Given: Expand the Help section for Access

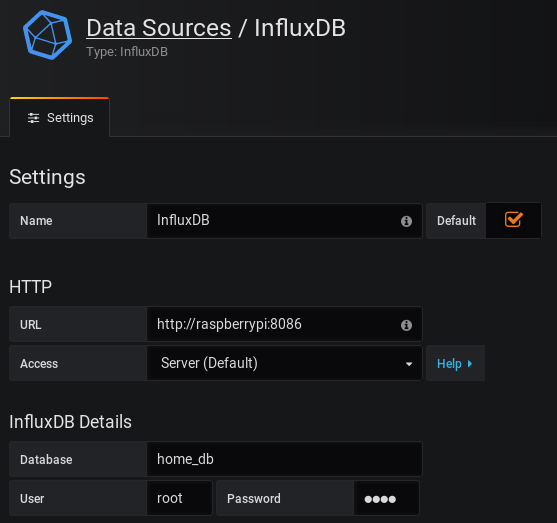Looking at the screenshot, I should 455,363.
